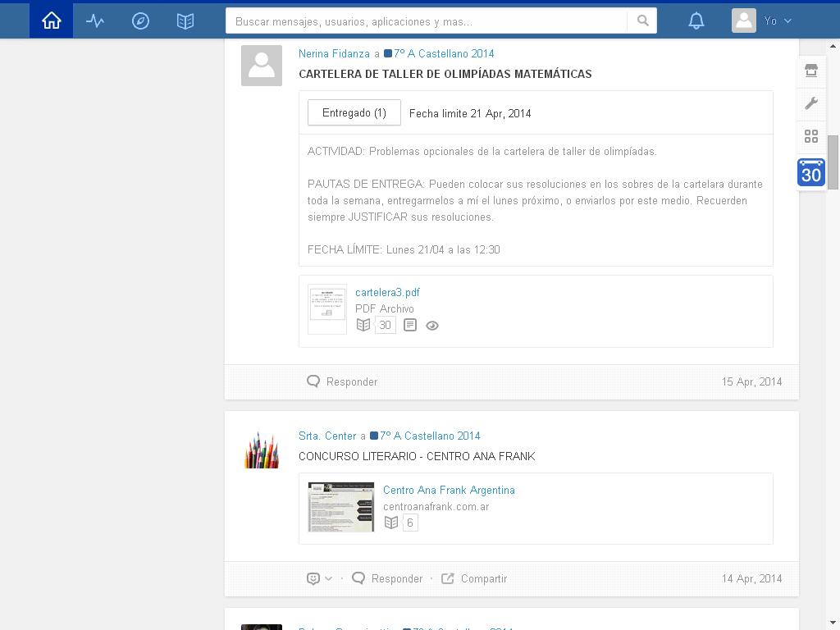840x630 pixels.
Task: Open the activity pulse icon in the navbar
Action: point(95,21)
